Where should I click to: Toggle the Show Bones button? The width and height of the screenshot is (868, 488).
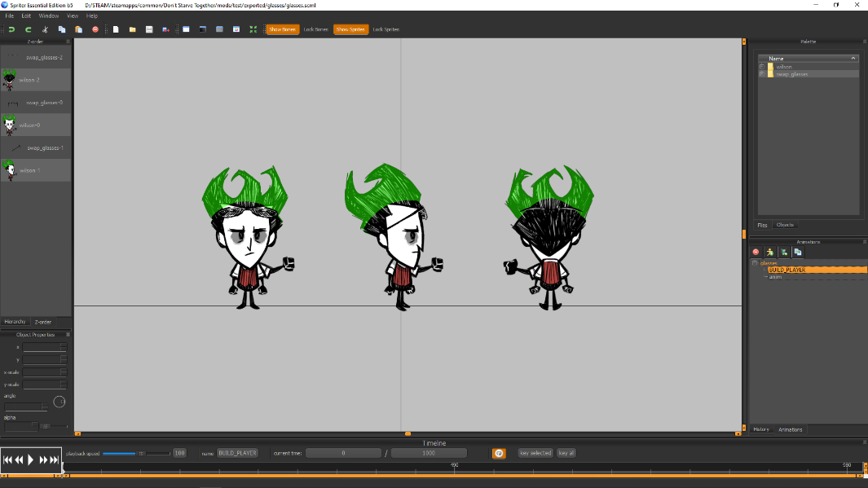(282, 29)
